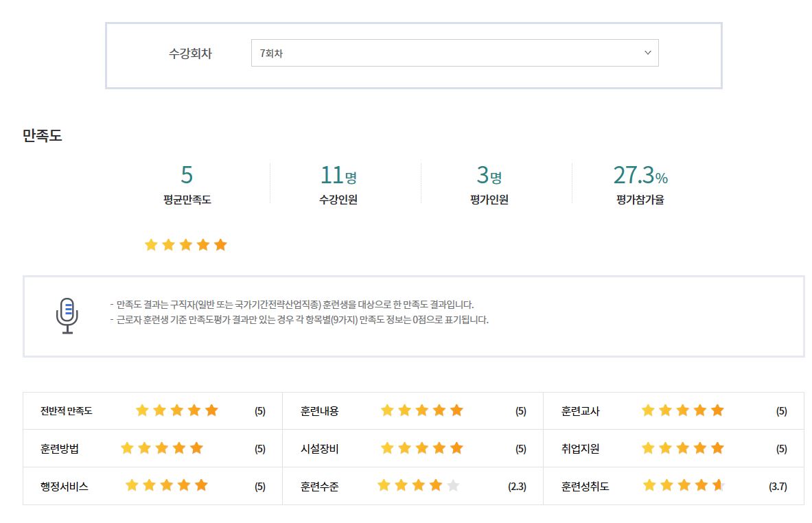Click the 수강인원 value 11명
The height and width of the screenshot is (523, 812).
tap(338, 176)
